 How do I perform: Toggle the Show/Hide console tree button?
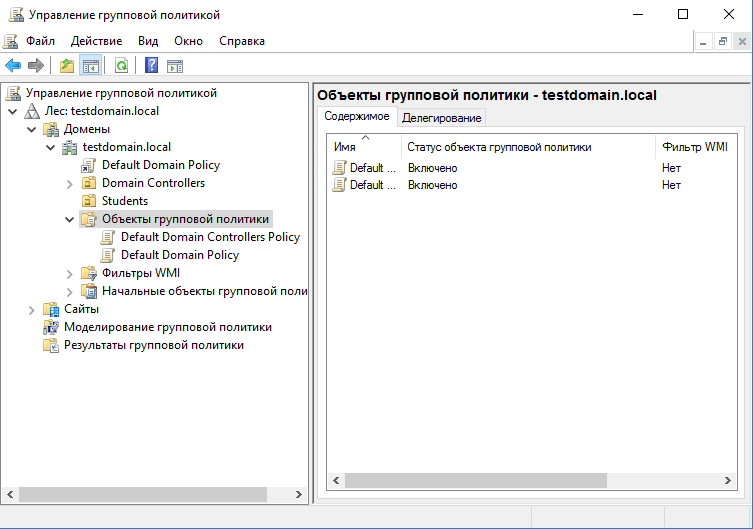click(x=91, y=66)
